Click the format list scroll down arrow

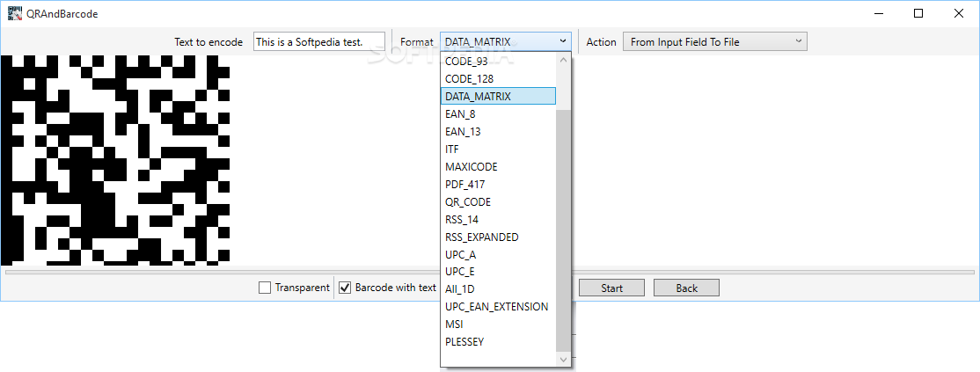click(563, 360)
